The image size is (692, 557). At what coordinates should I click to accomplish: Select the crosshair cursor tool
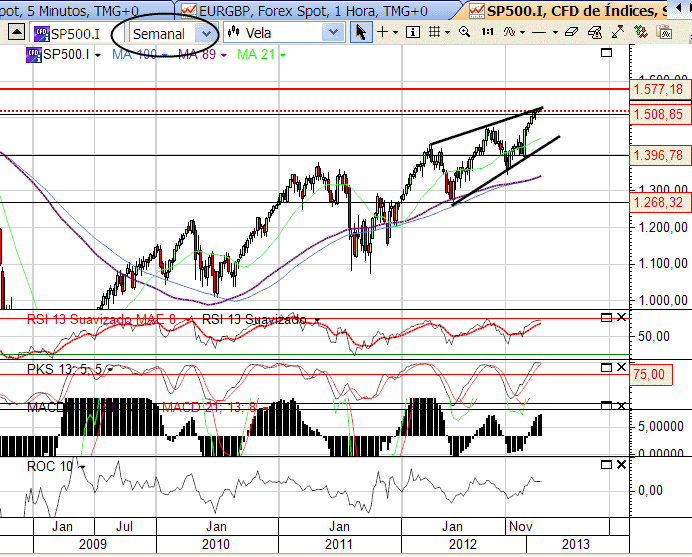click(x=383, y=32)
